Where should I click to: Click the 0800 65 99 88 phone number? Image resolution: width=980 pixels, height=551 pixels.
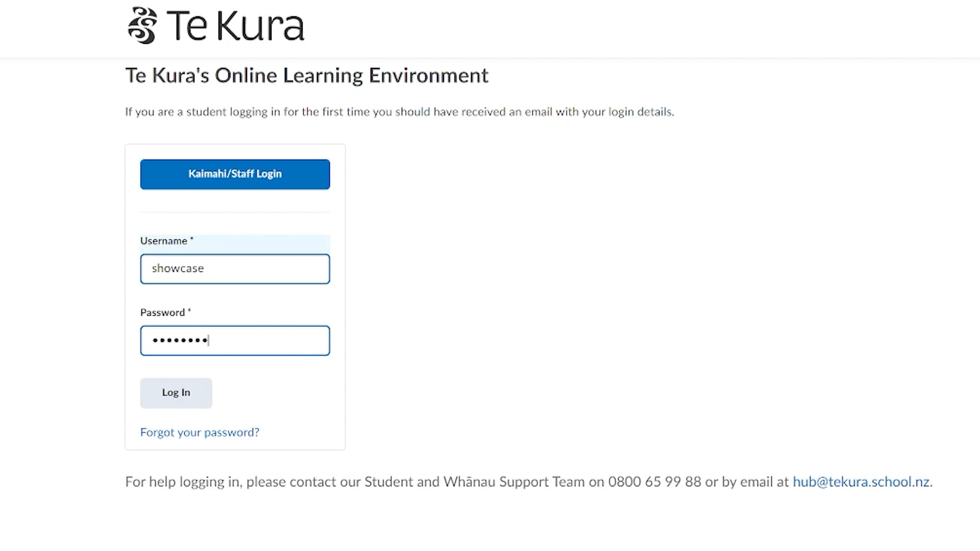click(654, 482)
